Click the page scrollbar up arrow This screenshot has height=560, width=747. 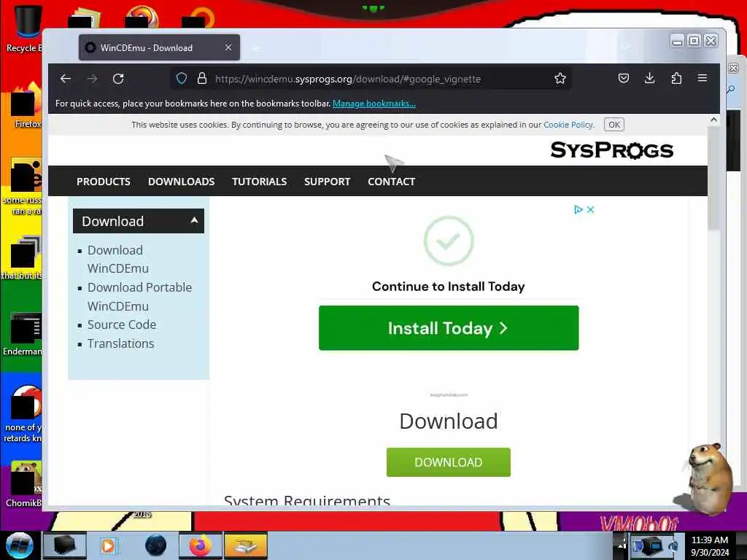coord(713,120)
